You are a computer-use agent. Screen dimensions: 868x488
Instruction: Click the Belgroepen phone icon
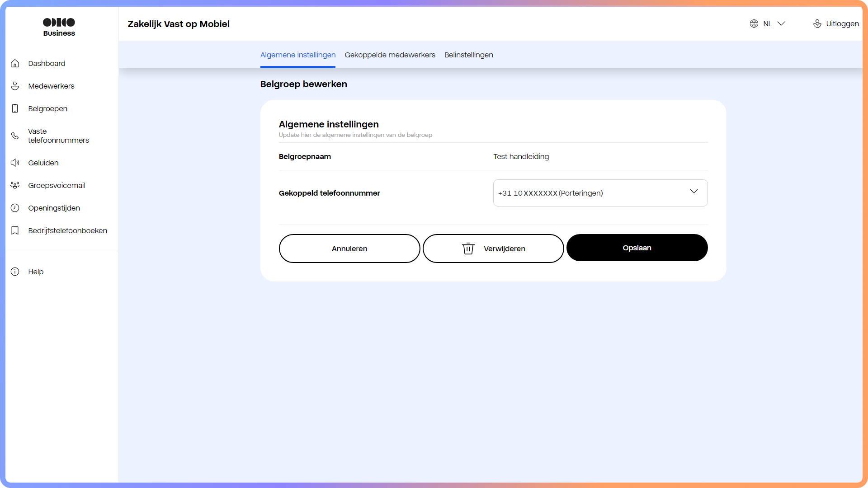(x=15, y=108)
